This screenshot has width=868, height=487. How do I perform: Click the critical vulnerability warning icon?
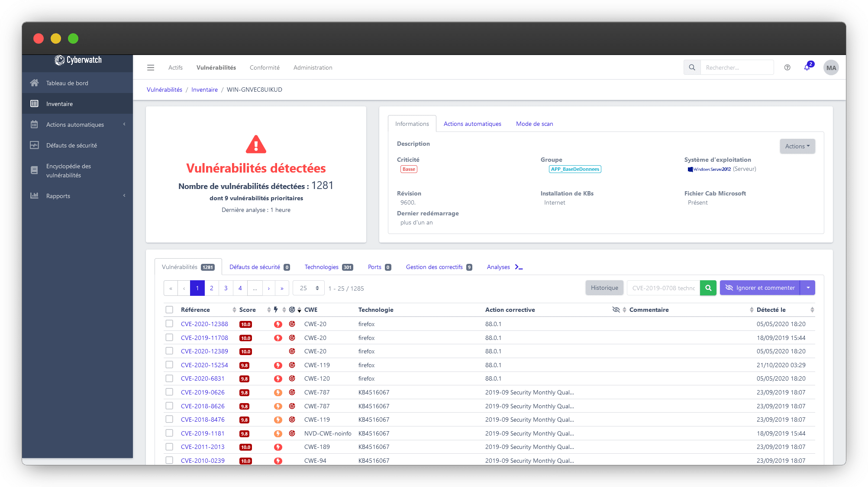pyautogui.click(x=256, y=144)
